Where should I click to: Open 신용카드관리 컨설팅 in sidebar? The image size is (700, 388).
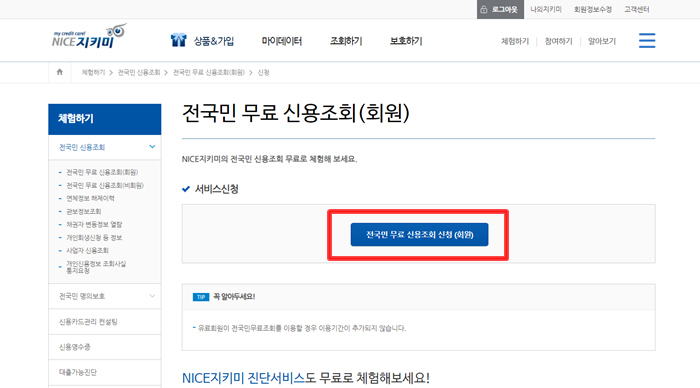coord(104,322)
